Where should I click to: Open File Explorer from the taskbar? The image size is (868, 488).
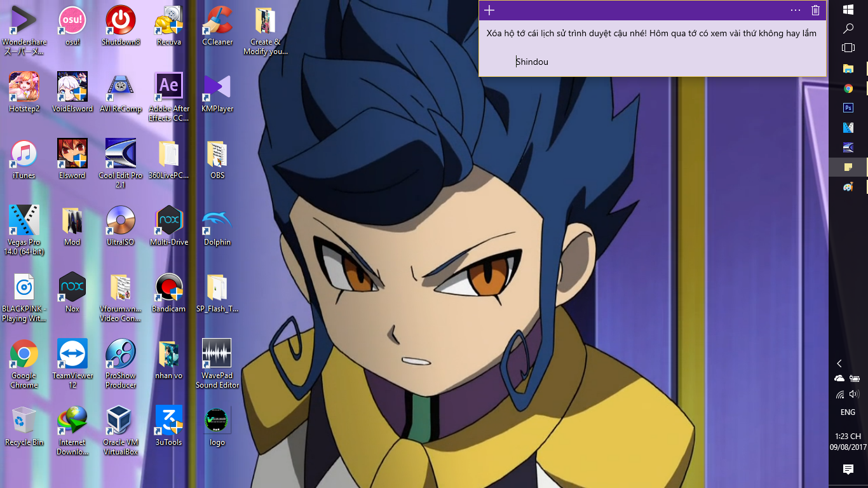[x=848, y=68]
